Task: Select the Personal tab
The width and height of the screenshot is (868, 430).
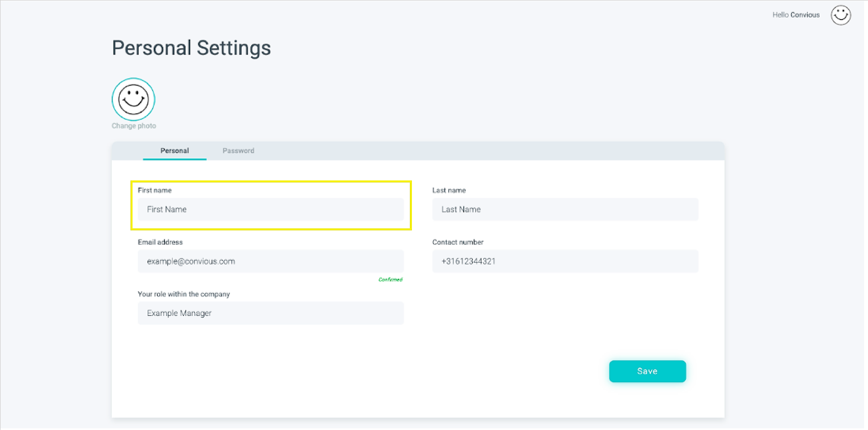Action: [175, 151]
